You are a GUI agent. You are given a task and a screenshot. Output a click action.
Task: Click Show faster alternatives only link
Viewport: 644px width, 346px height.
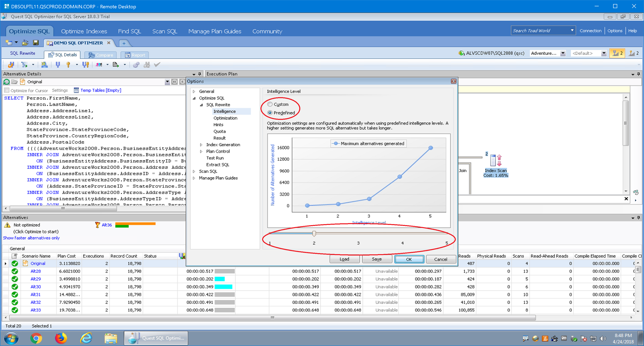coord(31,238)
